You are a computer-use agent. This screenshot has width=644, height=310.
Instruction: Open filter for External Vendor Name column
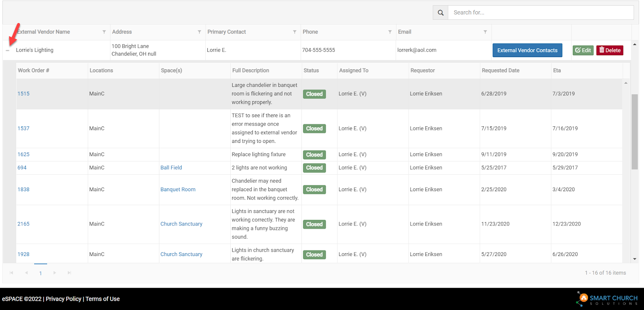[x=104, y=32]
